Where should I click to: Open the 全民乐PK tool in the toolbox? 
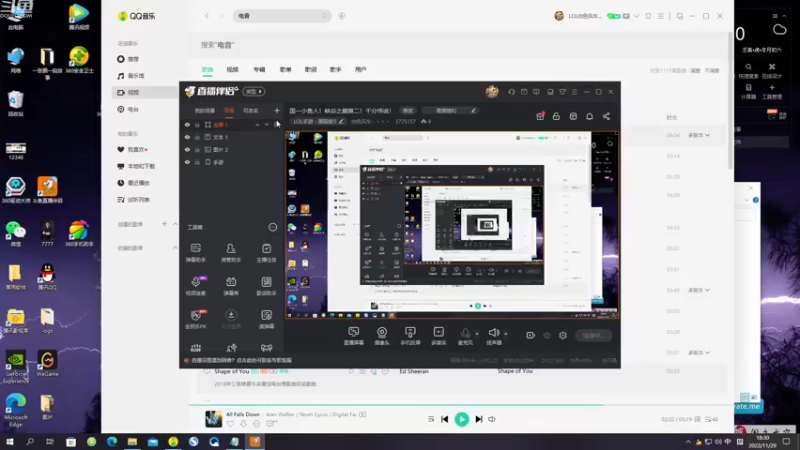[x=196, y=319]
